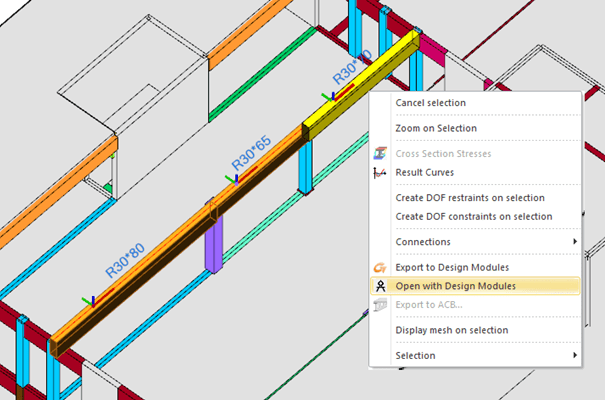Click the cyan column below yellow beam
The width and height of the screenshot is (605, 400).
pyautogui.click(x=306, y=168)
